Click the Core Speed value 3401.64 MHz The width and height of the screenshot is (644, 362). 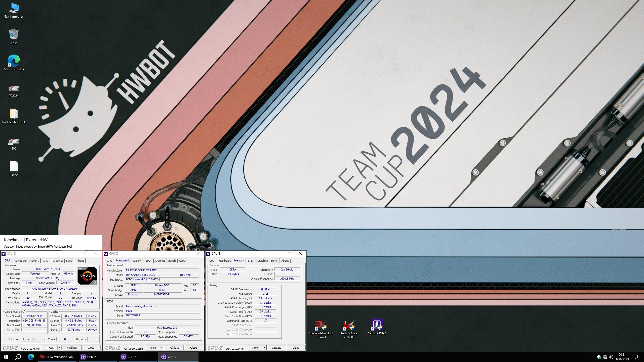pyautogui.click(x=34, y=316)
